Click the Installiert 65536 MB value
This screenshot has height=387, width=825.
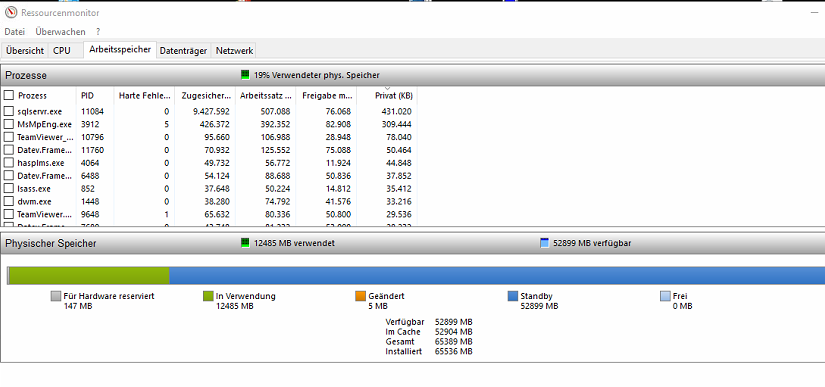pos(454,351)
